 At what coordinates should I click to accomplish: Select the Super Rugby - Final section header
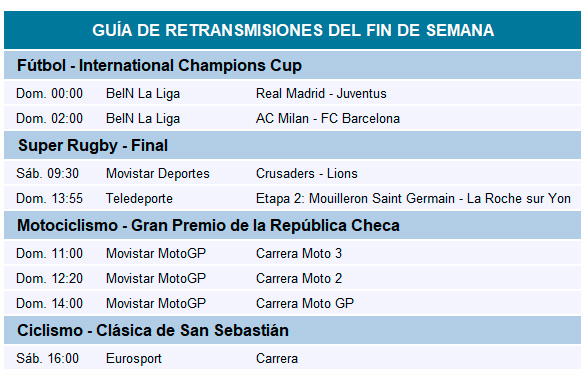[x=93, y=145]
